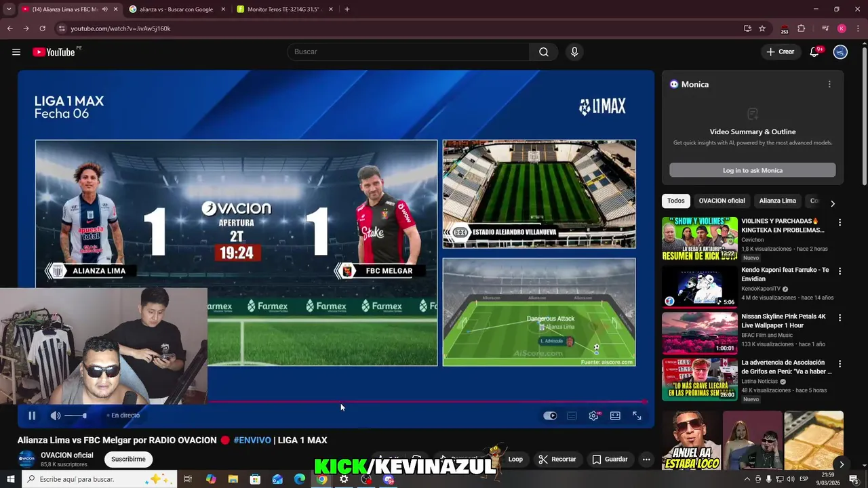The height and width of the screenshot is (488, 868).
Task: Open Violines y Parchadas video thumbnail
Action: pos(700,239)
